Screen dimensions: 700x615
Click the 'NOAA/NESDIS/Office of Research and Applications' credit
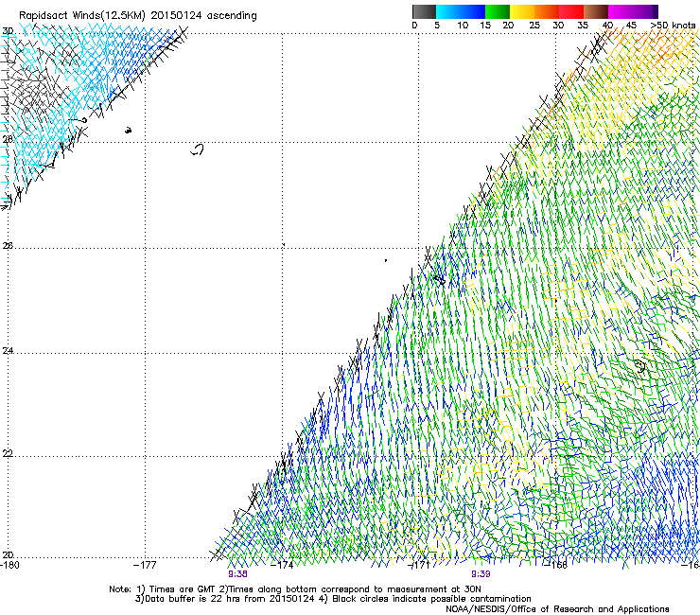click(557, 609)
